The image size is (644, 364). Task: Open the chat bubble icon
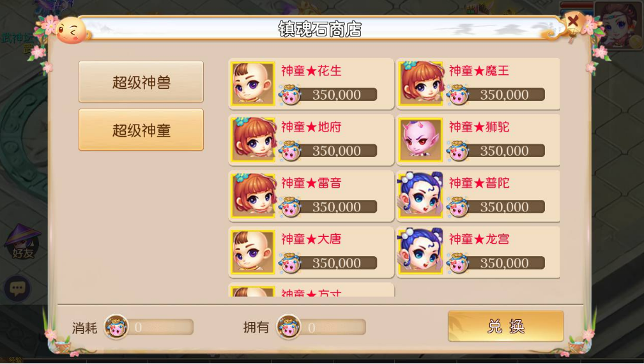tap(17, 289)
